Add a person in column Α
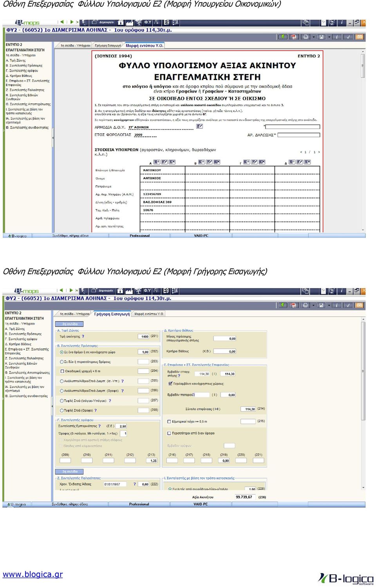Viewport: 376px width, 588px height. [157, 162]
